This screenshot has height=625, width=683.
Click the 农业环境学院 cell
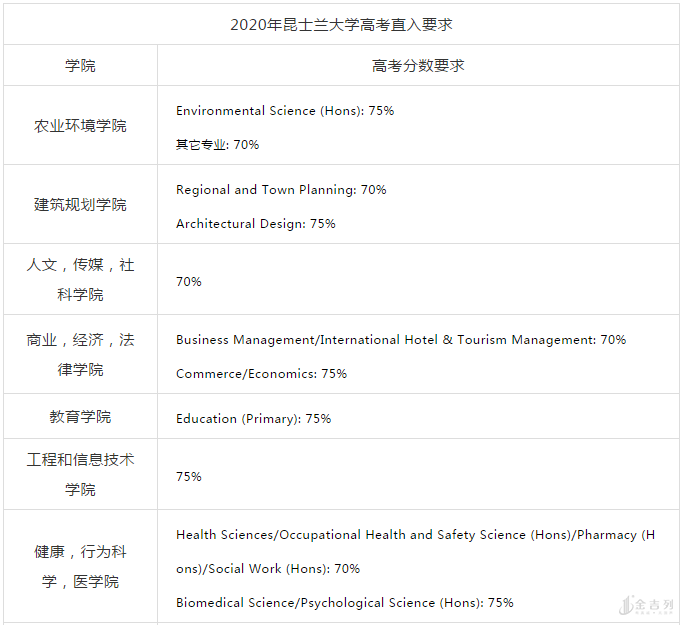[80, 126]
